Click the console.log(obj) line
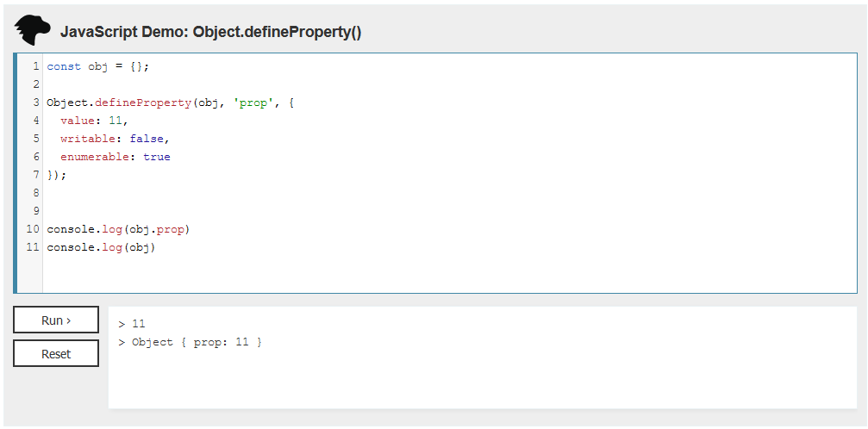The width and height of the screenshot is (868, 429). coord(101,247)
